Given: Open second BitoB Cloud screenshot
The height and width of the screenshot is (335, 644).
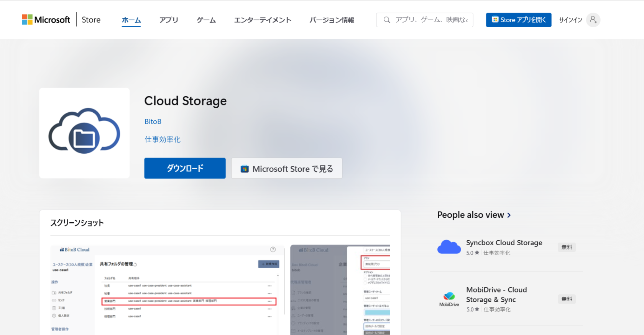Looking at the screenshot, I should [340, 289].
